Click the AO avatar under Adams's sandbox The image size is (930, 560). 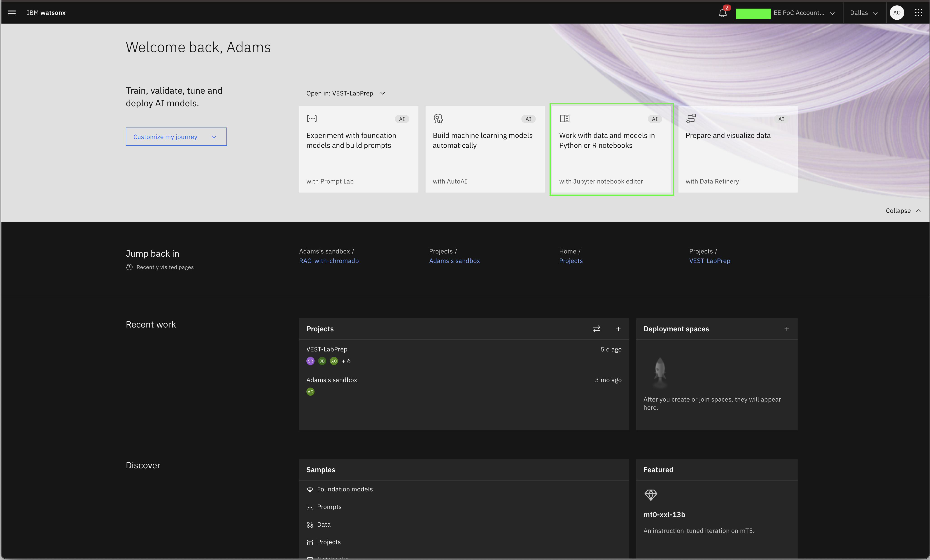[x=310, y=392]
